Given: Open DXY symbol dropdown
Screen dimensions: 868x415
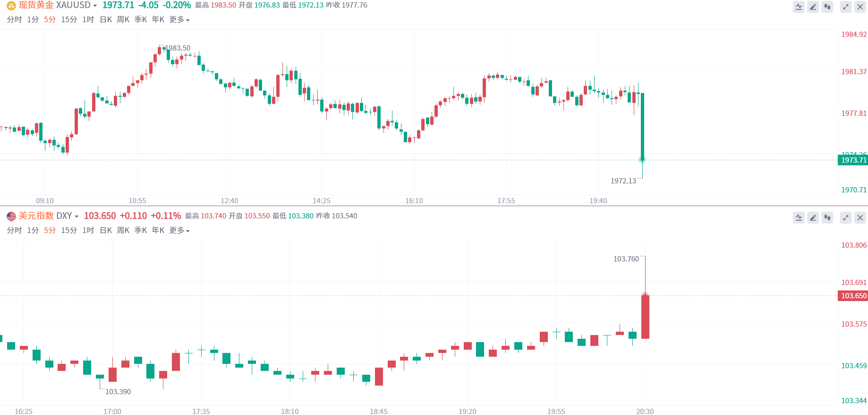Looking at the screenshot, I should coord(77,216).
